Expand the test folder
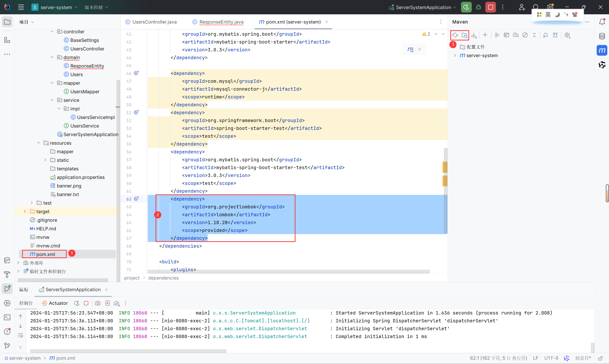Screen dimensions: 609x364 [32, 203]
